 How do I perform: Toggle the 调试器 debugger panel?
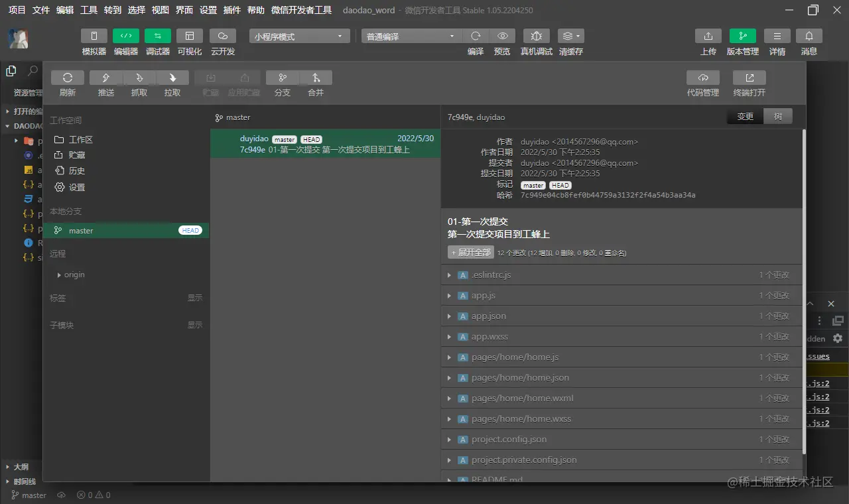click(158, 36)
